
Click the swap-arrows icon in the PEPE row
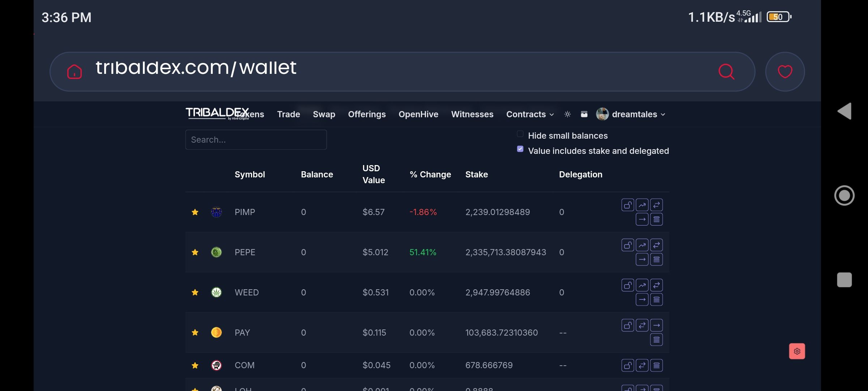[x=656, y=245]
